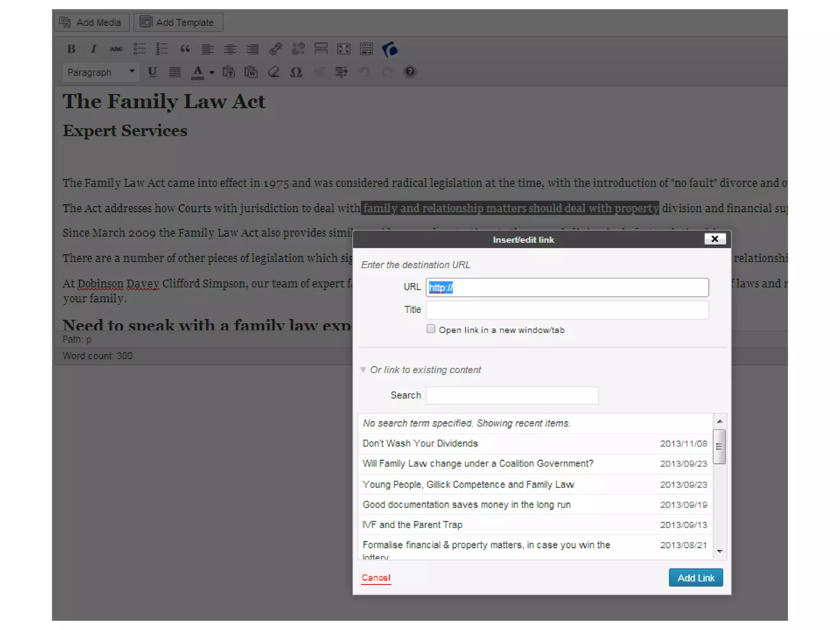Insert the Read More tag icon
Image resolution: width=840 pixels, height=630 pixels.
click(321, 49)
